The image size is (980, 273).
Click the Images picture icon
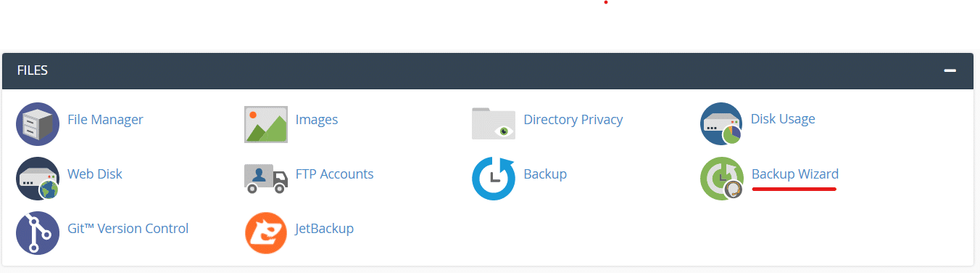point(266,124)
